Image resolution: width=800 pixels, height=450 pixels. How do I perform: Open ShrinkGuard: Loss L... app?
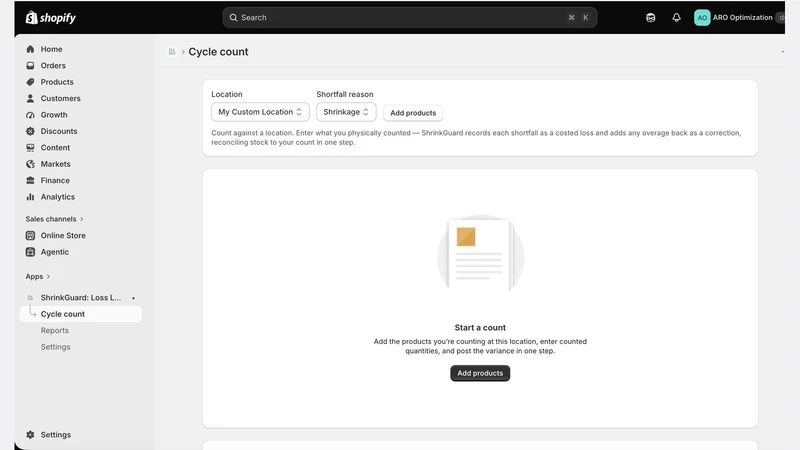(x=81, y=297)
